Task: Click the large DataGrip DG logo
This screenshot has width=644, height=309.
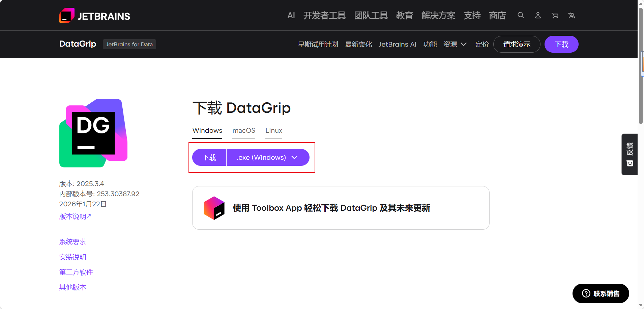Action: click(x=93, y=133)
